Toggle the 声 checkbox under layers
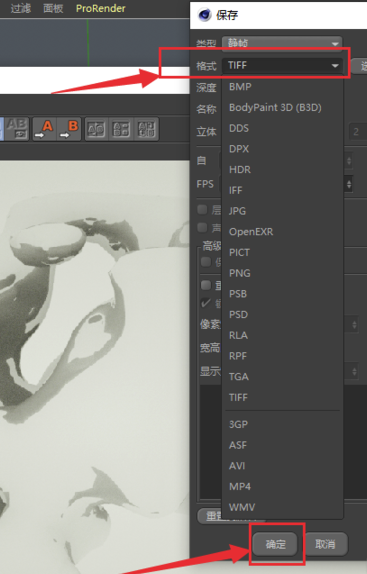Screen dimensions: 367x574 point(202,227)
